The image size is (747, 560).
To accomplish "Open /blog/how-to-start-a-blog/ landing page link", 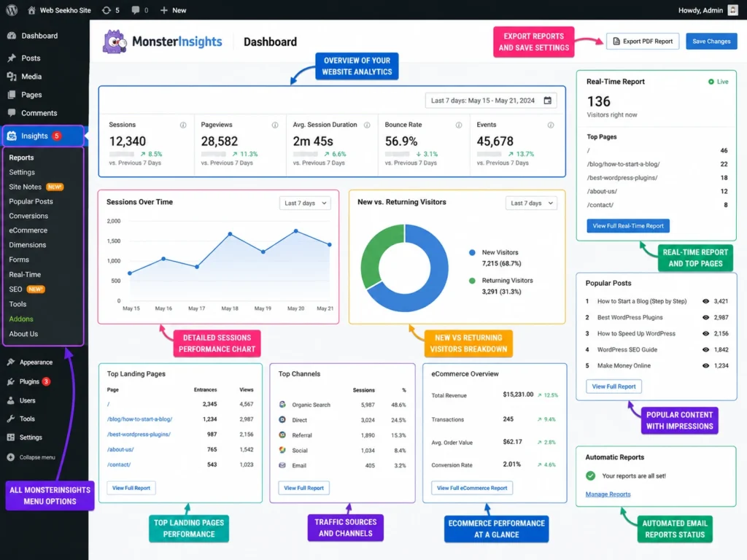I will (x=139, y=419).
